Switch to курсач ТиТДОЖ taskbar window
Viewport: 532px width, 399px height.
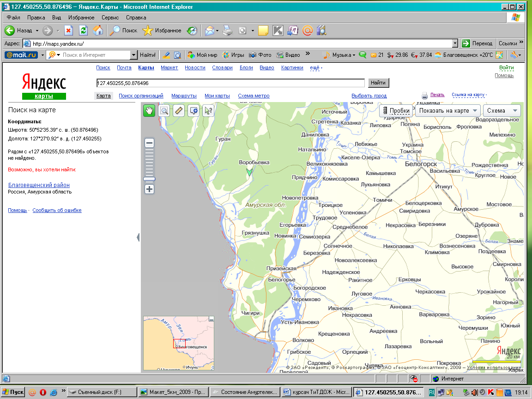[x=316, y=392]
